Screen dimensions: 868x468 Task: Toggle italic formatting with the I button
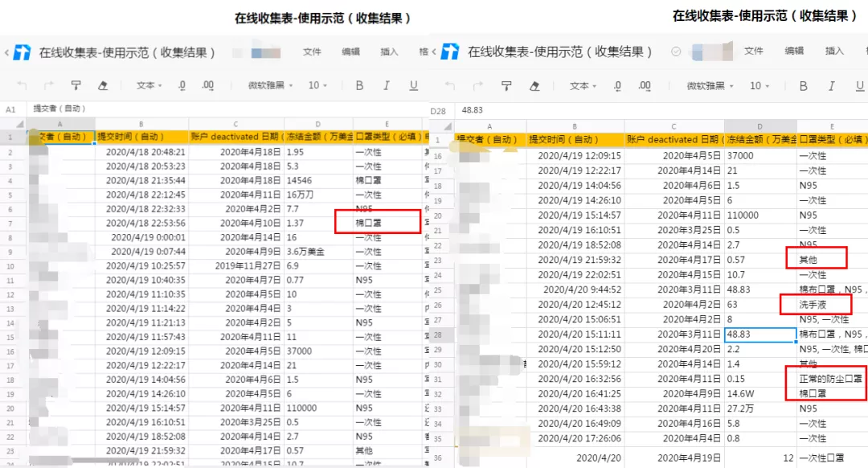point(386,85)
